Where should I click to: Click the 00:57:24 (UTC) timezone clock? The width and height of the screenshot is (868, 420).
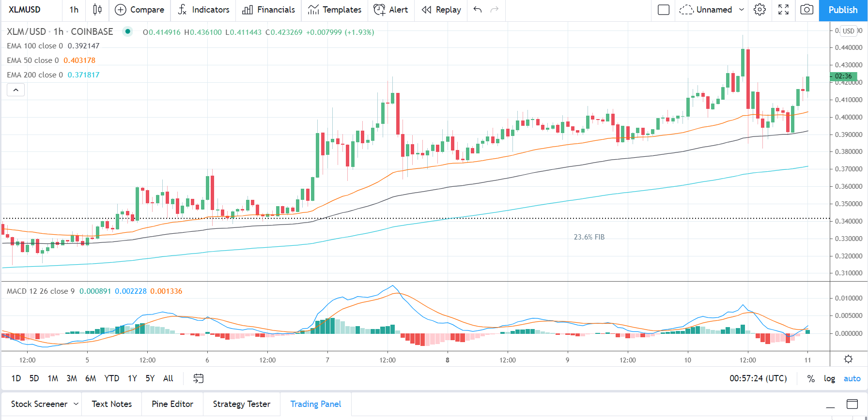pyautogui.click(x=758, y=378)
